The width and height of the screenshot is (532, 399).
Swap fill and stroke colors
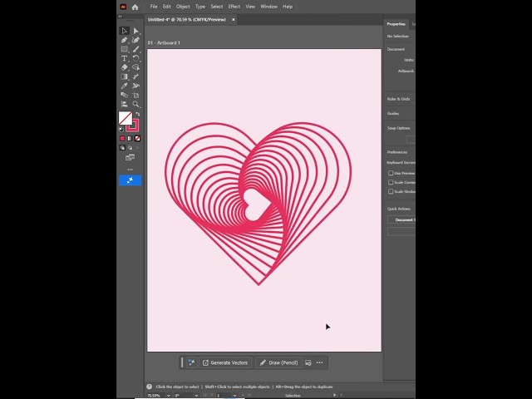click(137, 114)
